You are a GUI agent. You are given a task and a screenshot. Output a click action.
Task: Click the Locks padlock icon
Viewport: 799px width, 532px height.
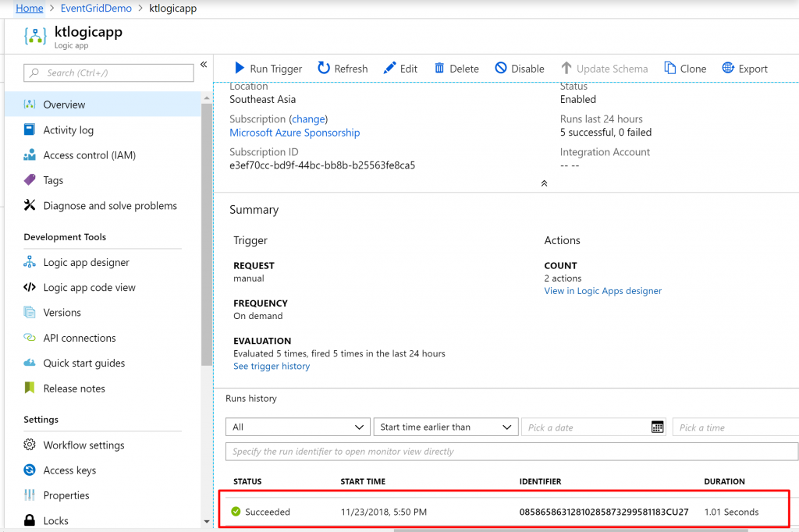click(30, 520)
